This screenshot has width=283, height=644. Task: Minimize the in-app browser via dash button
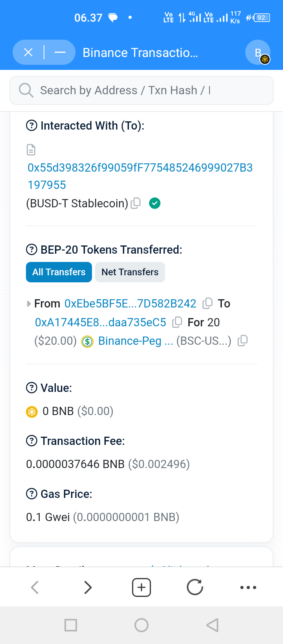tap(60, 52)
